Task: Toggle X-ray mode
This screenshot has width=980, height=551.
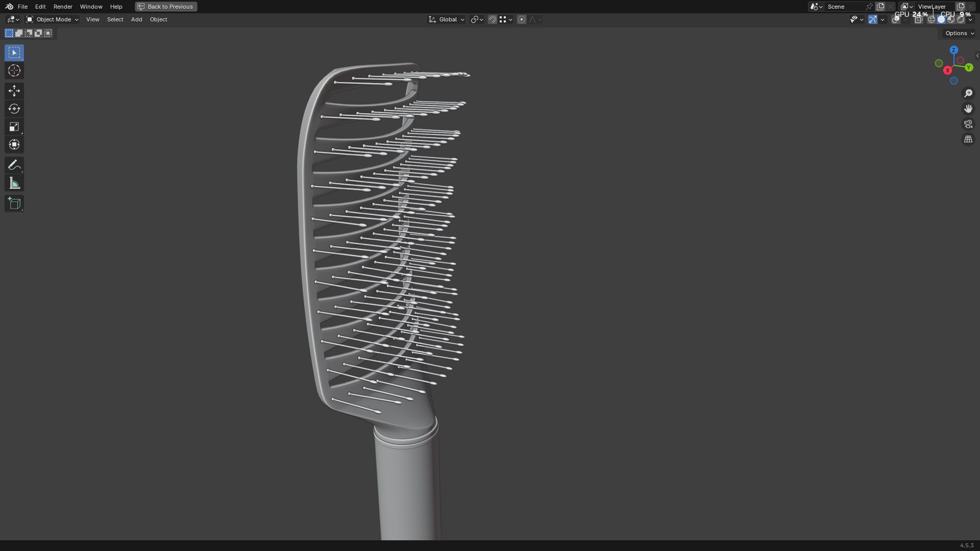Action: pyautogui.click(x=918, y=19)
